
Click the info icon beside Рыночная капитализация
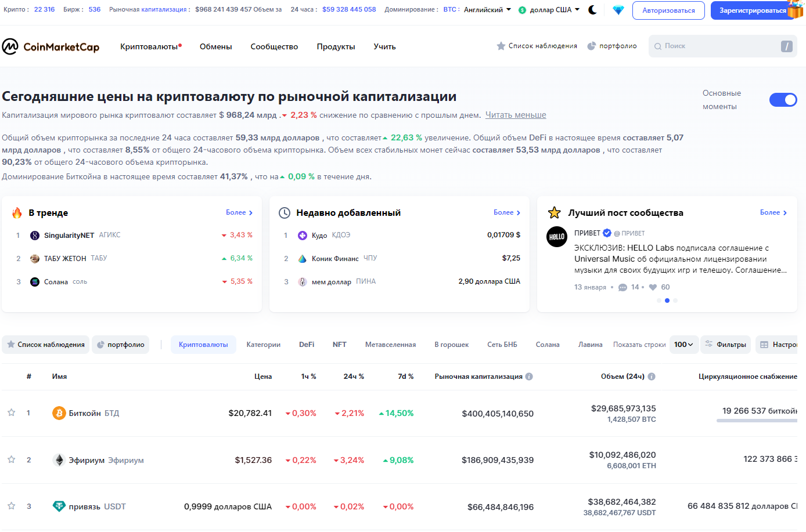click(529, 377)
